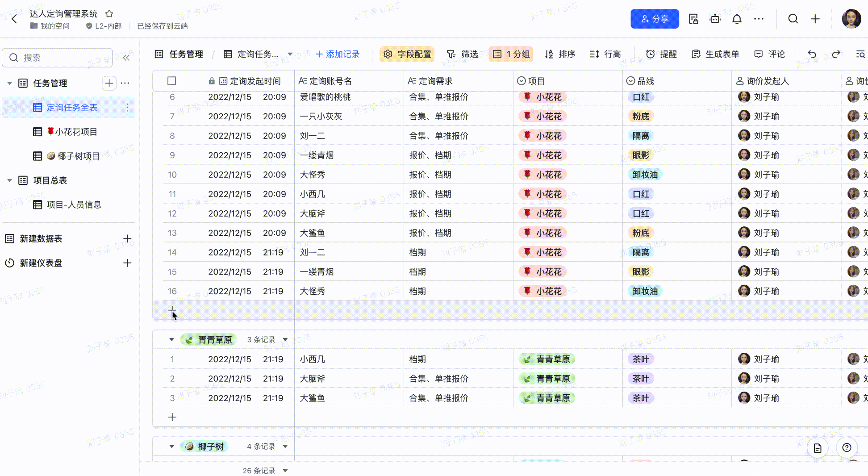Click the blue 分享 button
Image resolution: width=868 pixels, height=476 pixels.
pyautogui.click(x=655, y=19)
